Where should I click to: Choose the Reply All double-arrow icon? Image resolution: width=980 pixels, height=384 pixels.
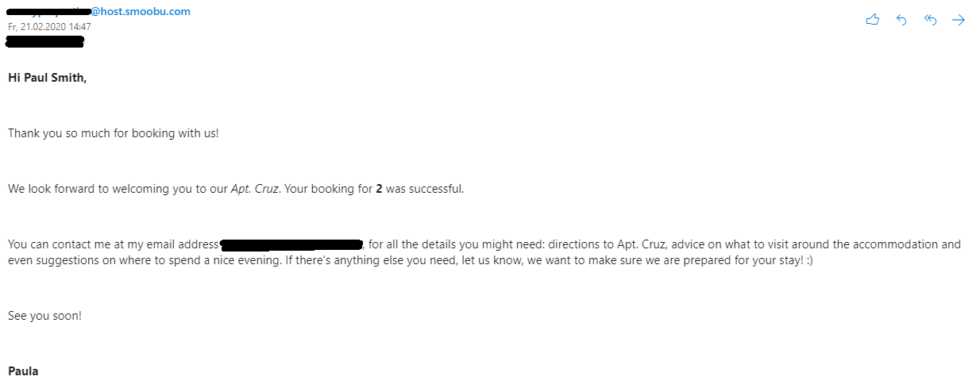point(930,20)
